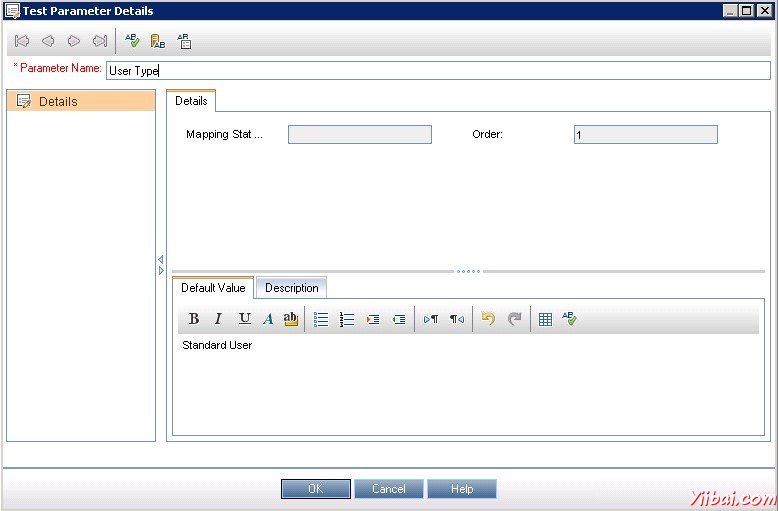Insert a table into the default value

coord(545,319)
